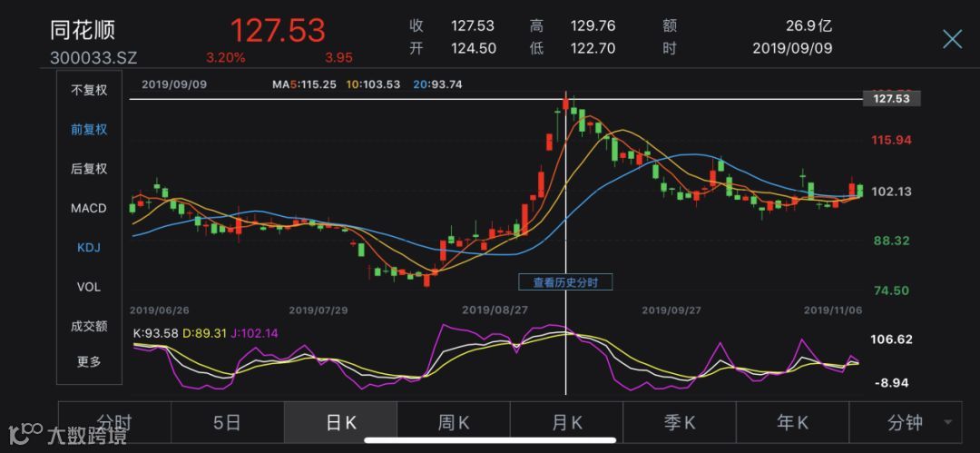This screenshot has width=980, height=453.
Task: Switch to 季K tab
Action: click(680, 422)
